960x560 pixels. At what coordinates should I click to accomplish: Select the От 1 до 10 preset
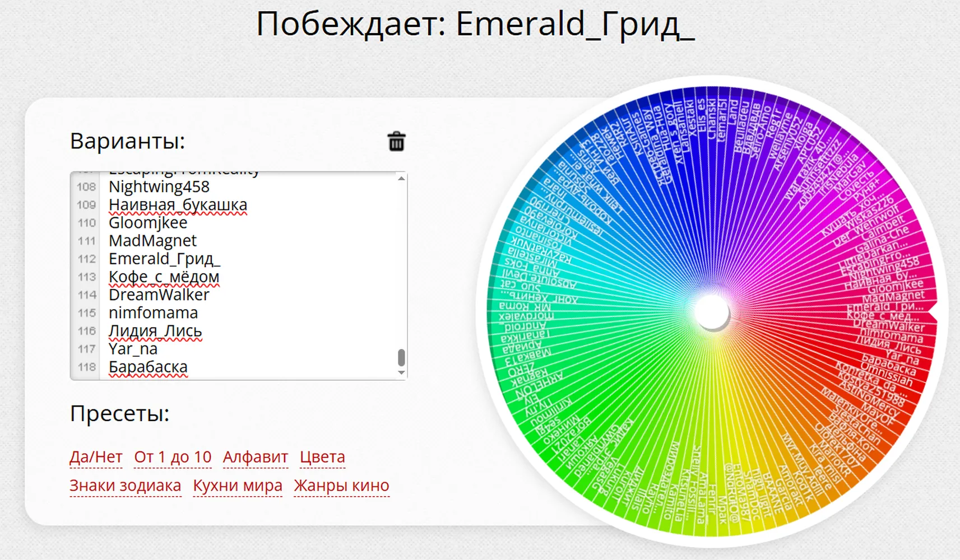pos(173,457)
